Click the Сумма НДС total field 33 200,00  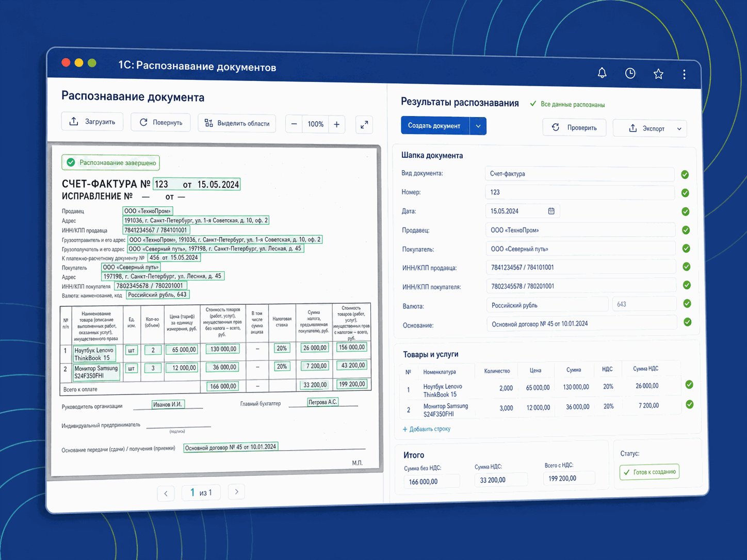coord(501,480)
